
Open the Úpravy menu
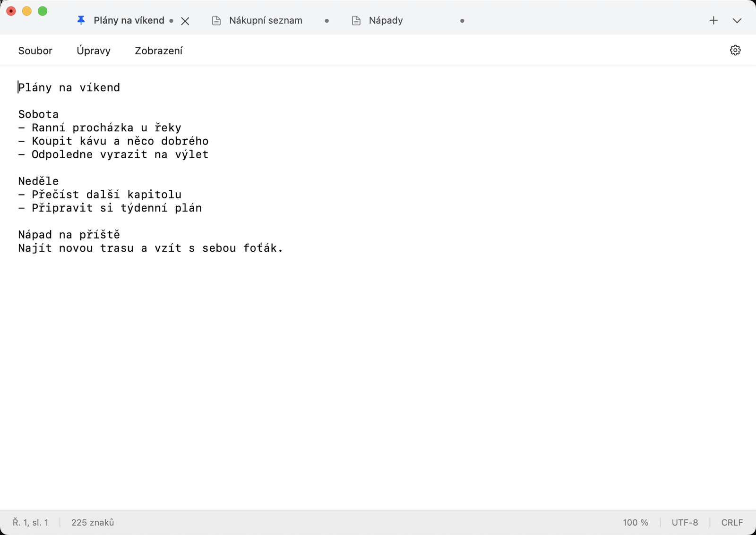coord(94,51)
